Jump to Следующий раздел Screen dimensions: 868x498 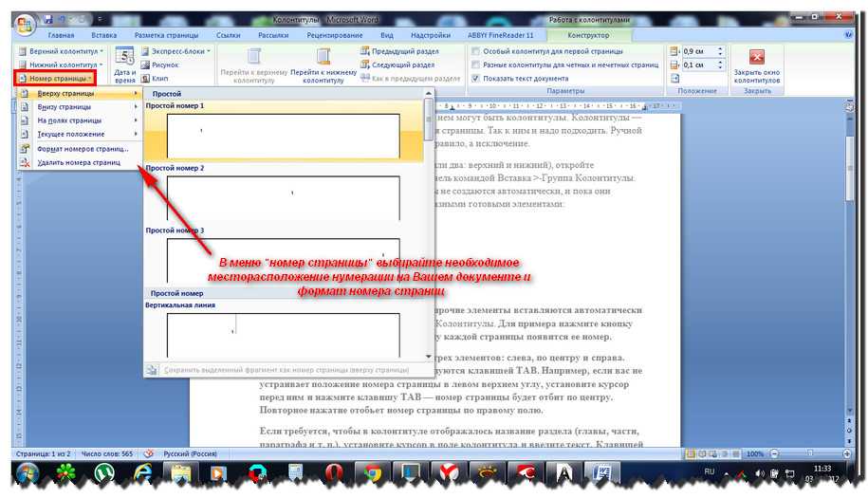pos(397,65)
